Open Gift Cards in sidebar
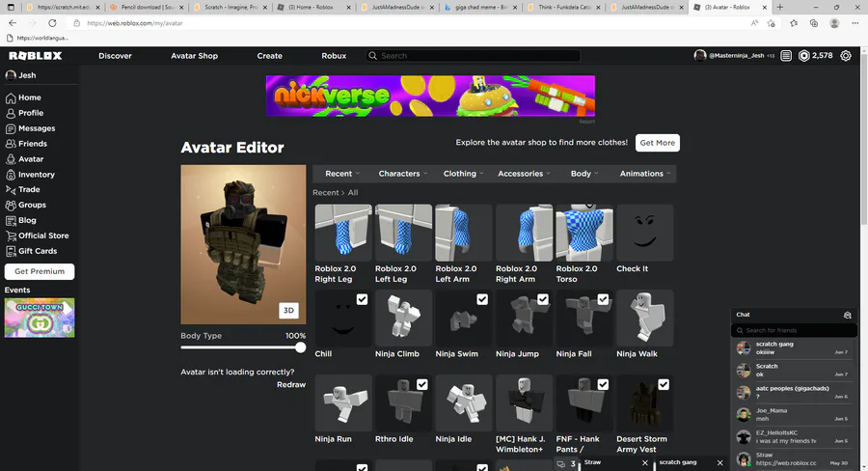Image resolution: width=868 pixels, height=471 pixels. point(31,251)
